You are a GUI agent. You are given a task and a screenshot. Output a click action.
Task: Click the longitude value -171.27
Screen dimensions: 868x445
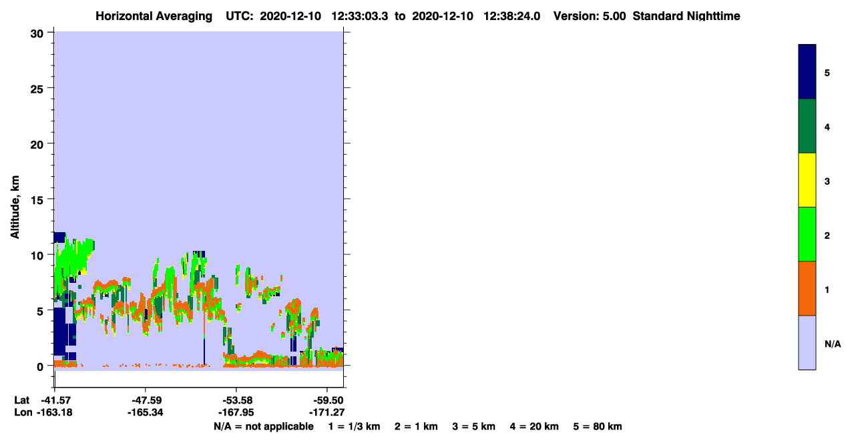pyautogui.click(x=327, y=412)
